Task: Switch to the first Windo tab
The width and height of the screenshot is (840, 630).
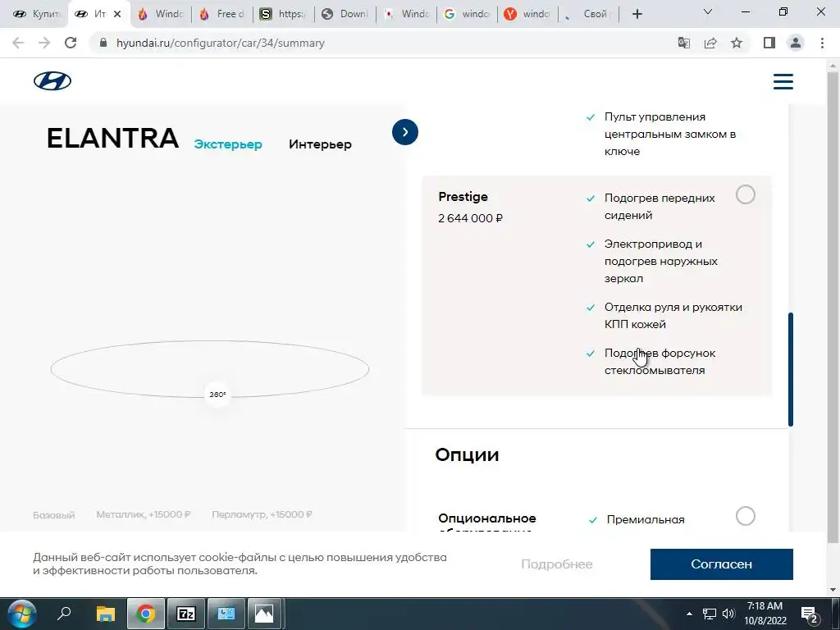Action: [162, 14]
